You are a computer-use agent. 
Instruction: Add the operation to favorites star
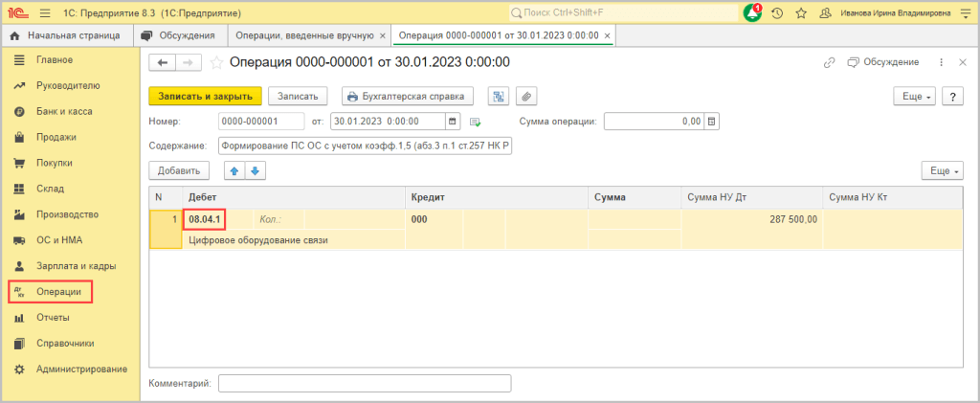(216, 62)
